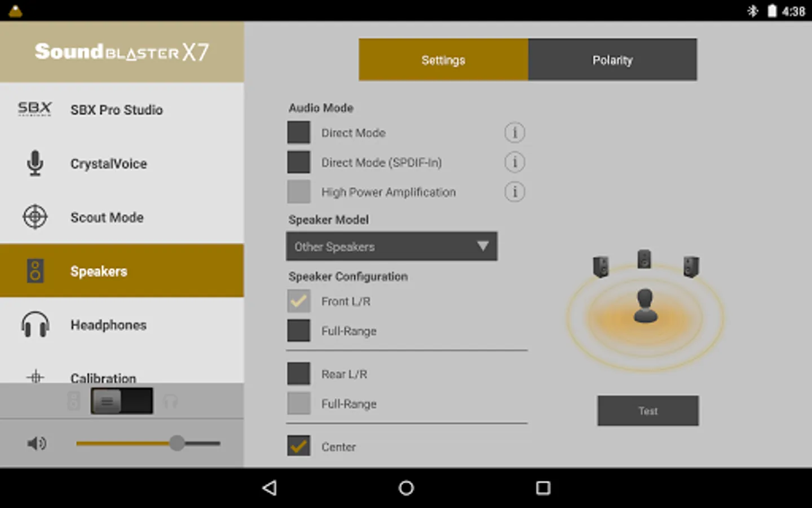The image size is (812, 508).
Task: Tap the Bluetooth status icon
Action: click(x=753, y=11)
